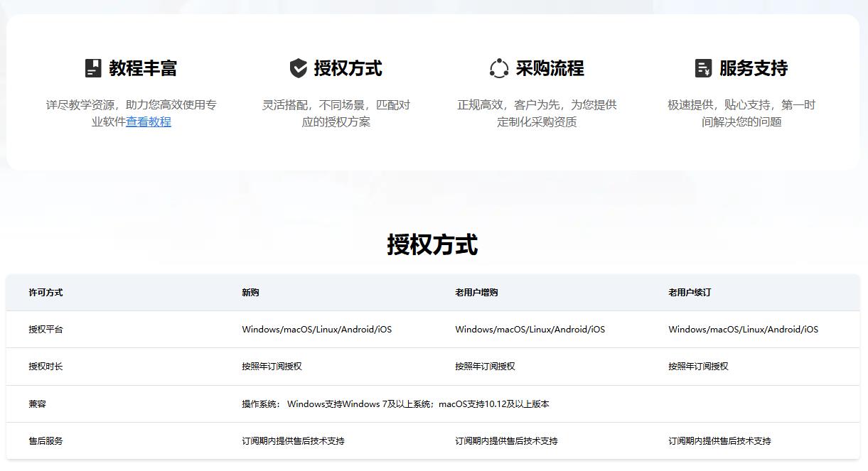Click the shield checkmark icon beside 授权方式
Screen dimensions: 868x471
coord(299,68)
